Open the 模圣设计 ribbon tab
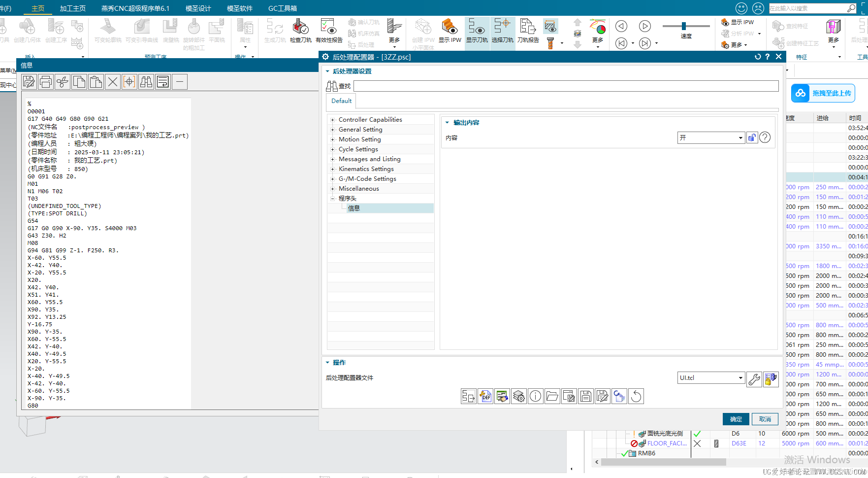Viewport: 868px width, 478px height. pyautogui.click(x=198, y=8)
